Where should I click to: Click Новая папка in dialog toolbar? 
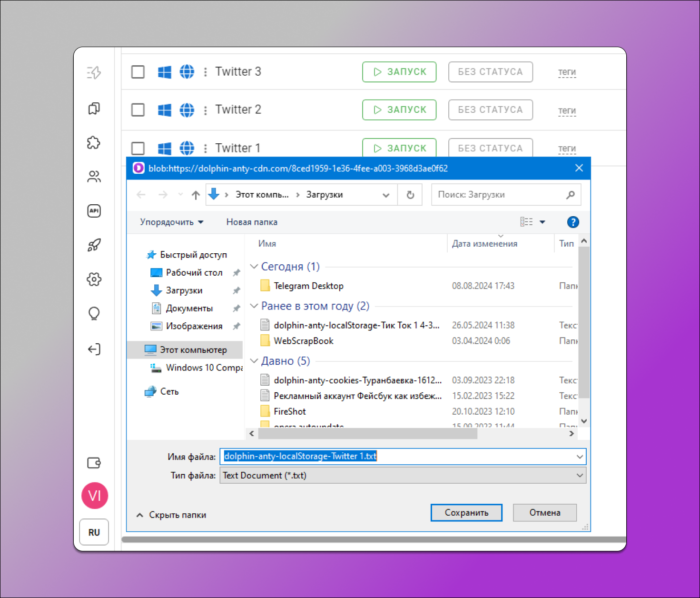point(252,222)
